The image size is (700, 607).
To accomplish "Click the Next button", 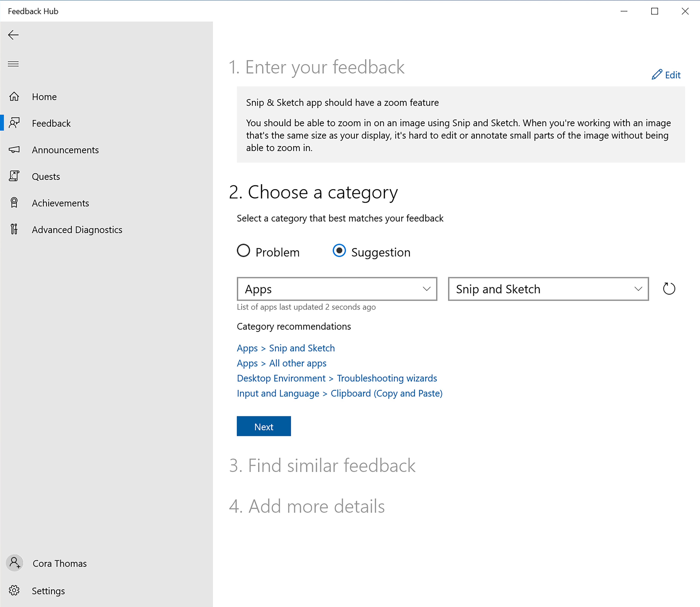I will click(x=264, y=426).
